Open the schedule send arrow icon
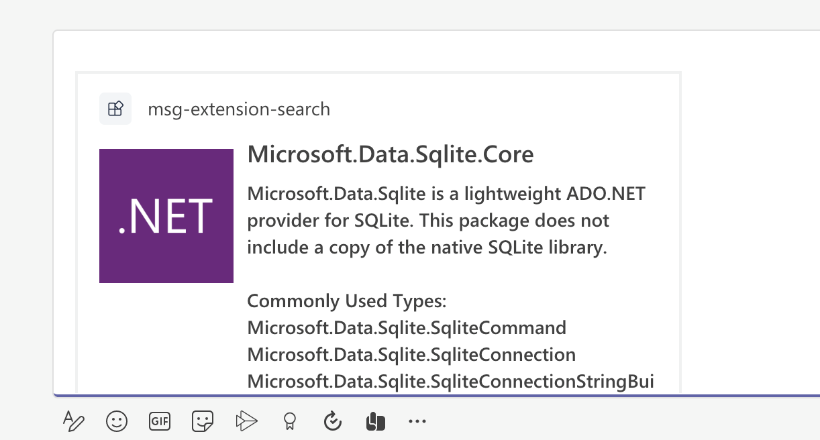Viewport: 820px width, 440px height. click(x=246, y=421)
